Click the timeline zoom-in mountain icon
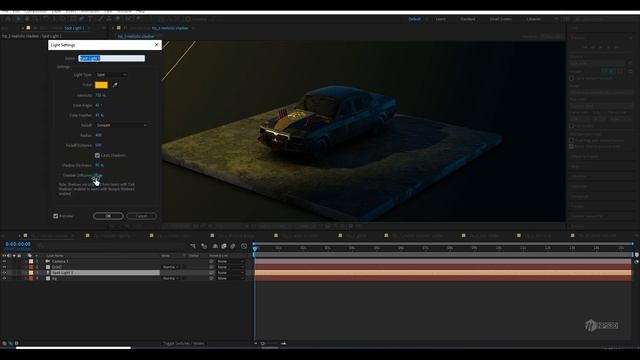 284,344
